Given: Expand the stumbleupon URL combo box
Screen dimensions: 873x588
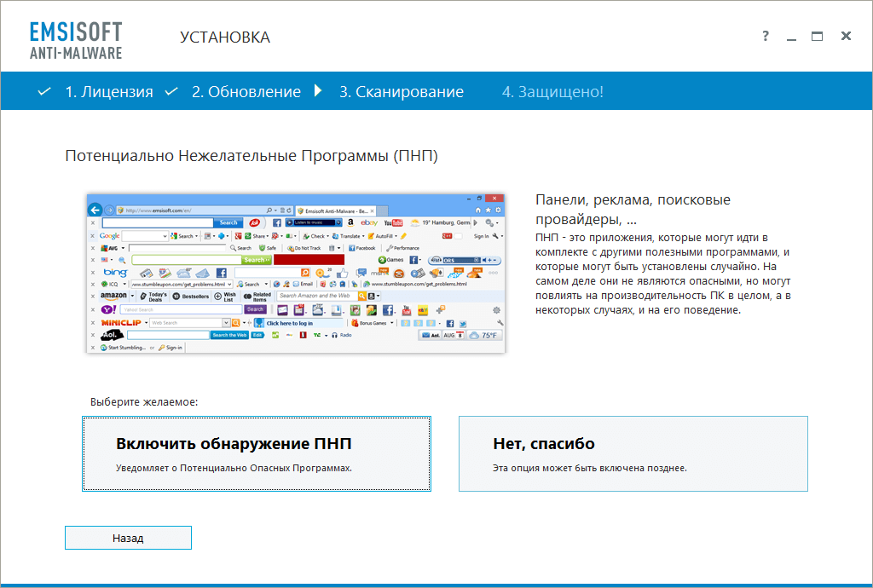Looking at the screenshot, I should click(228, 283).
